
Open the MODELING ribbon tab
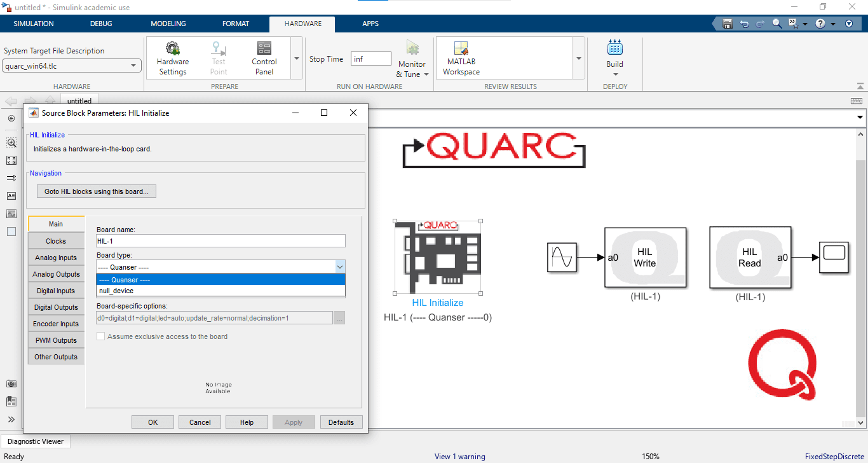pos(168,24)
